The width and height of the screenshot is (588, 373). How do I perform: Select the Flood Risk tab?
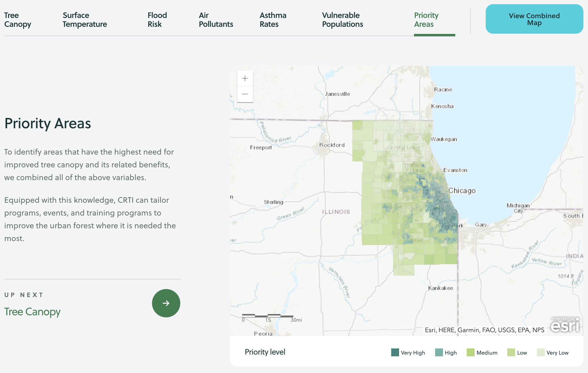click(157, 20)
